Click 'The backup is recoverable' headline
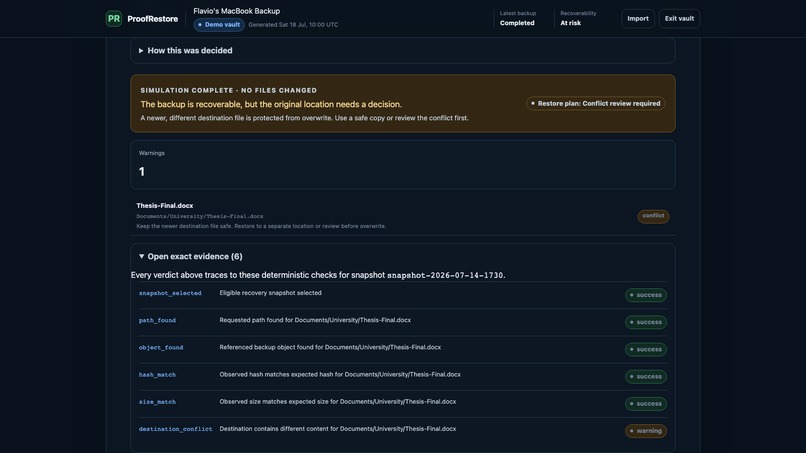Image resolution: width=806 pixels, height=453 pixels. 271,104
